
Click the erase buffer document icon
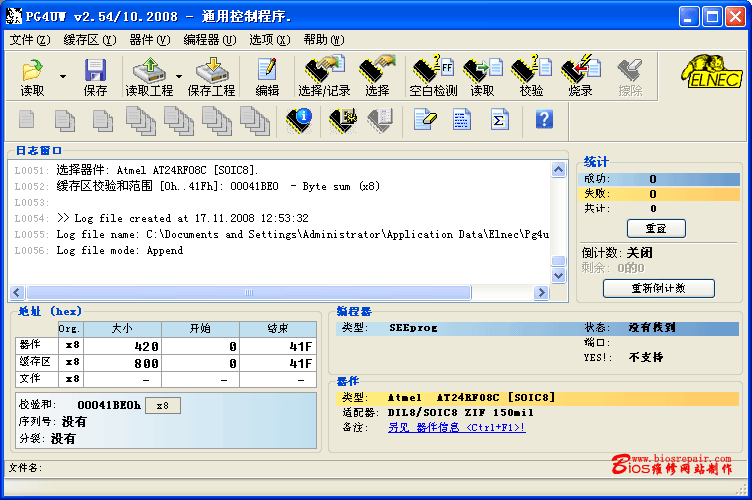(425, 119)
